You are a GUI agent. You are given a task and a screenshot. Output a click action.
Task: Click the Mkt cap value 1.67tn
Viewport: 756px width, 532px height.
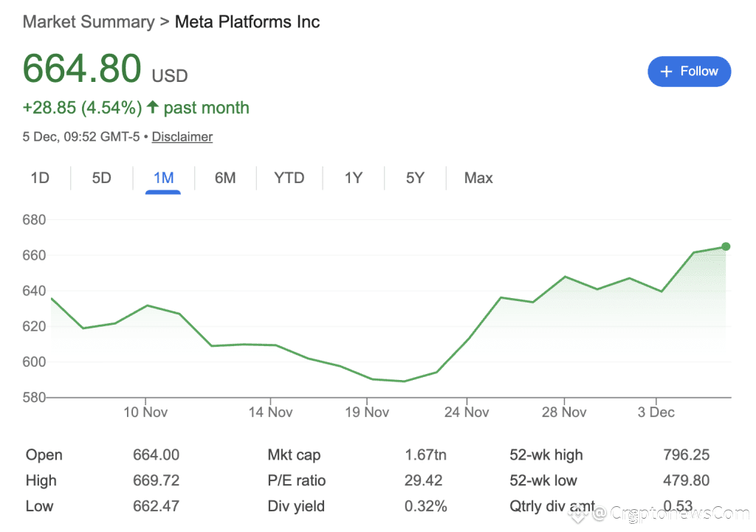coord(425,455)
